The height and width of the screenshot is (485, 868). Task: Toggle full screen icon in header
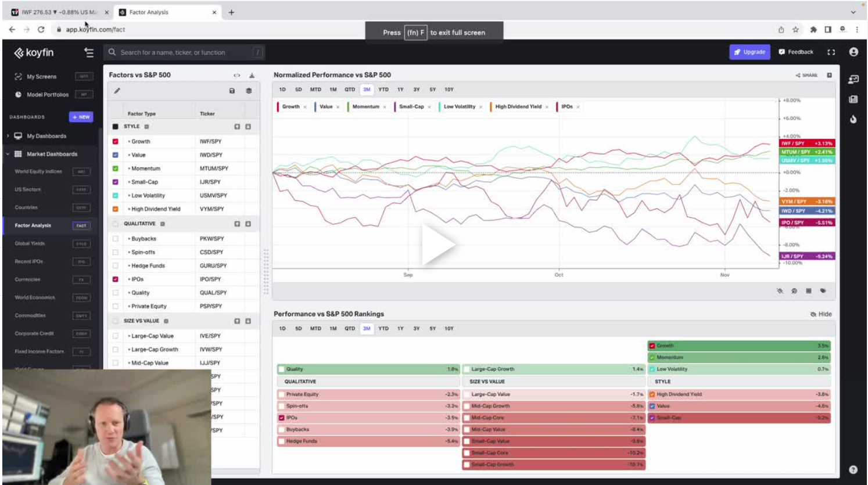pos(831,52)
